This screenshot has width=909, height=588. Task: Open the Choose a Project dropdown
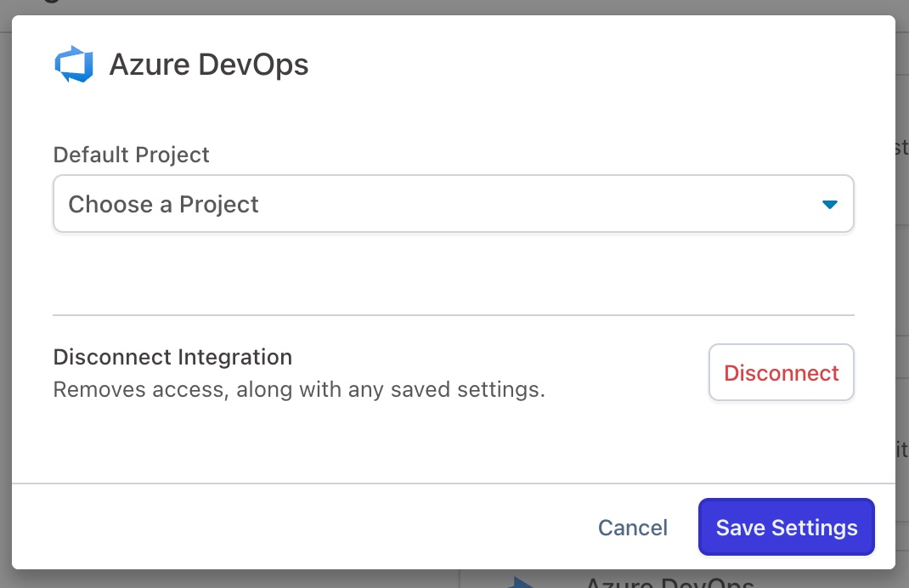pos(453,204)
